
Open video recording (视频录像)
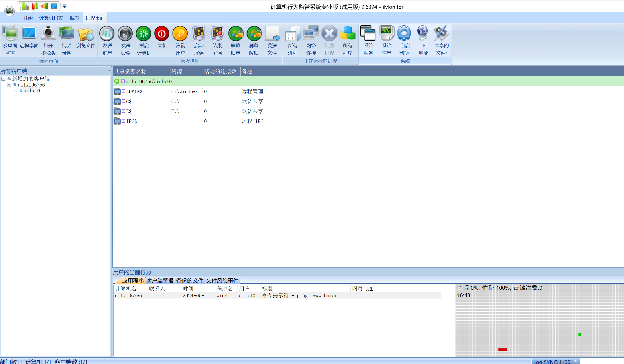[67, 41]
